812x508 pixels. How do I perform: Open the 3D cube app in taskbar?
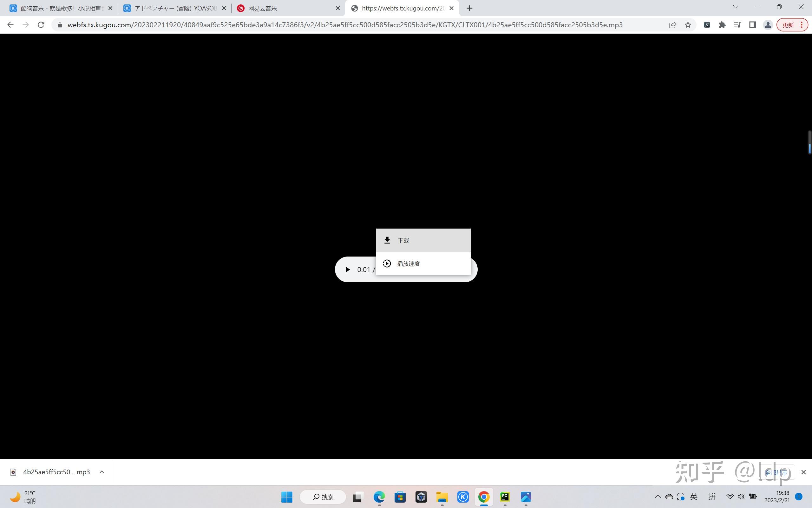(x=421, y=497)
